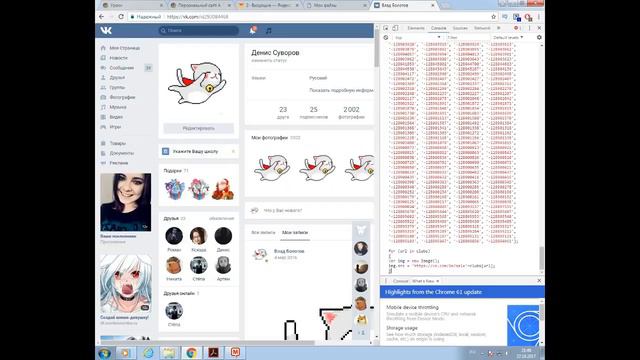640x360 pixels.
Task: Open Видео in the VK sidebar
Action: point(116,117)
